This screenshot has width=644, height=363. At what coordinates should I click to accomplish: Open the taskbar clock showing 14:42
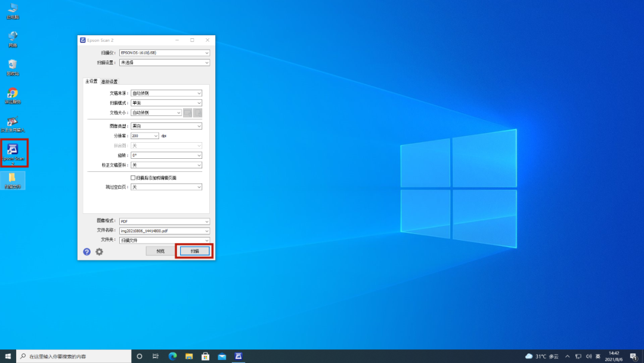tap(614, 356)
